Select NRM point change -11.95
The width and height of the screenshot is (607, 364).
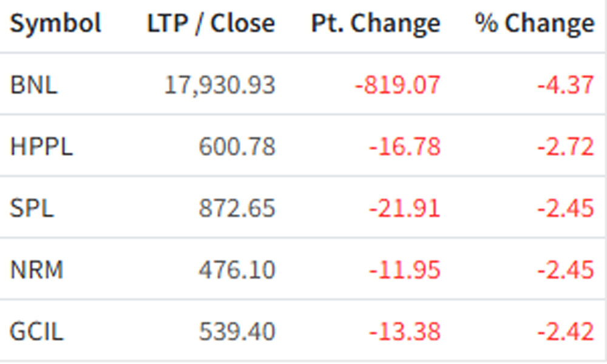(x=404, y=270)
